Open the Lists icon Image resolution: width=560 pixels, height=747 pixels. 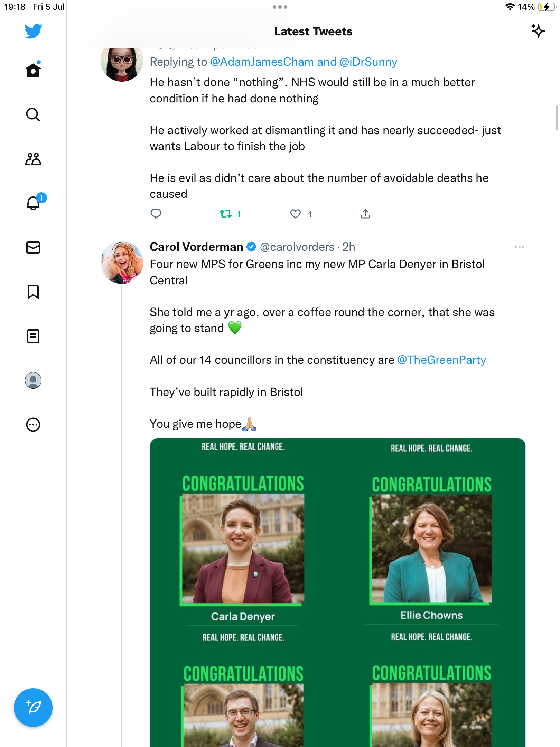(33, 336)
